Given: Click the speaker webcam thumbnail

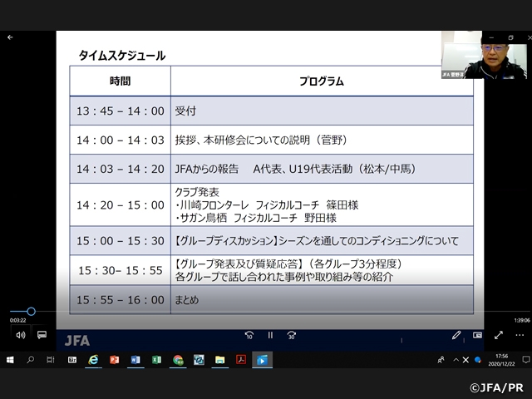Looking at the screenshot, I should click(x=485, y=55).
